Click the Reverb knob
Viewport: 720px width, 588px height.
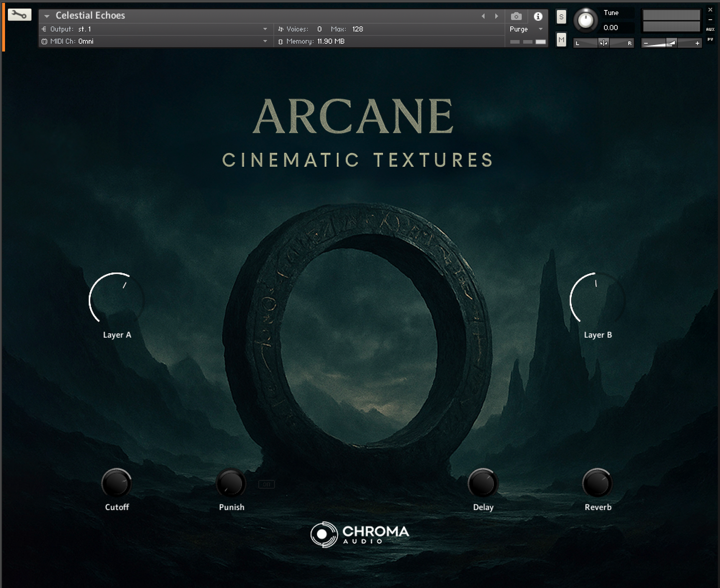click(597, 483)
